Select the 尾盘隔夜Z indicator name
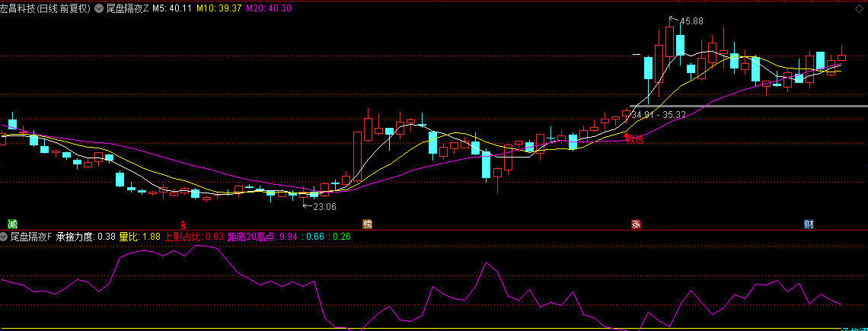The image size is (868, 331). coord(126,8)
